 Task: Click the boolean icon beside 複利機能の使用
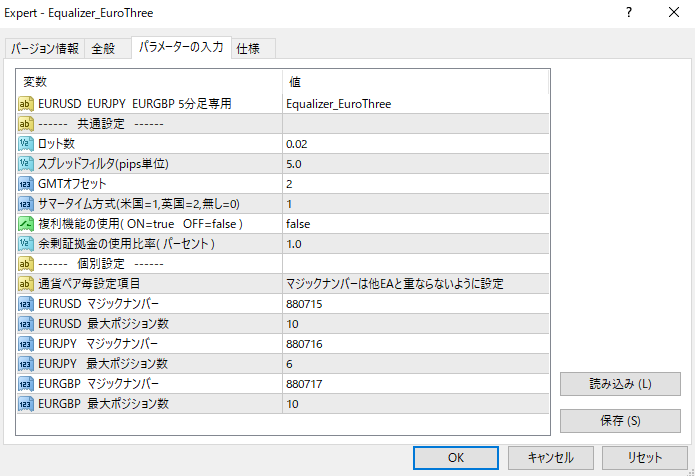27,224
